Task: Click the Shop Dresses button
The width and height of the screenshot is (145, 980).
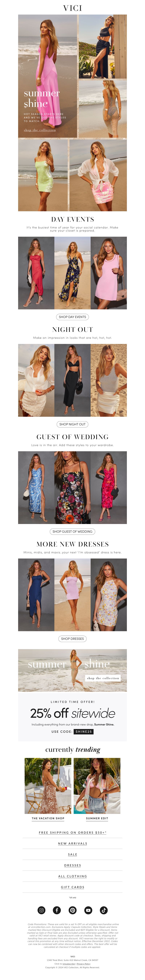Action: click(x=72, y=639)
